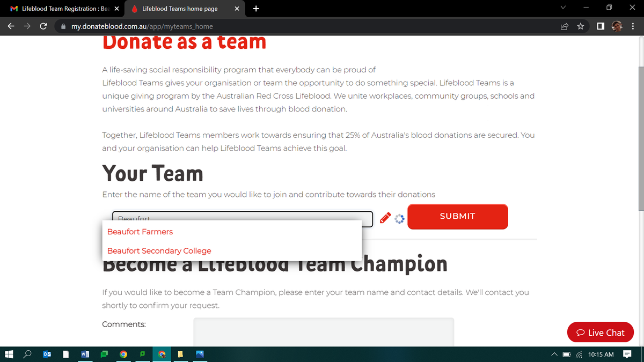This screenshot has width=644, height=362.
Task: Open the Chrome three-dot menu
Action: pos(633,26)
